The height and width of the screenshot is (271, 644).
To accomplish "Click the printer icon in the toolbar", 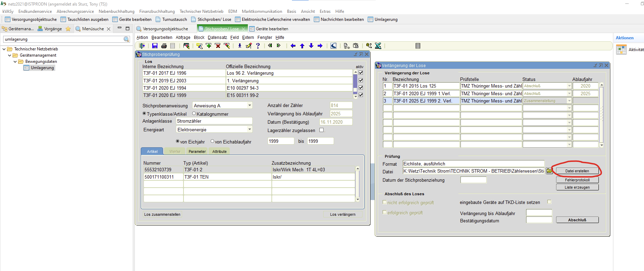I will [164, 46].
